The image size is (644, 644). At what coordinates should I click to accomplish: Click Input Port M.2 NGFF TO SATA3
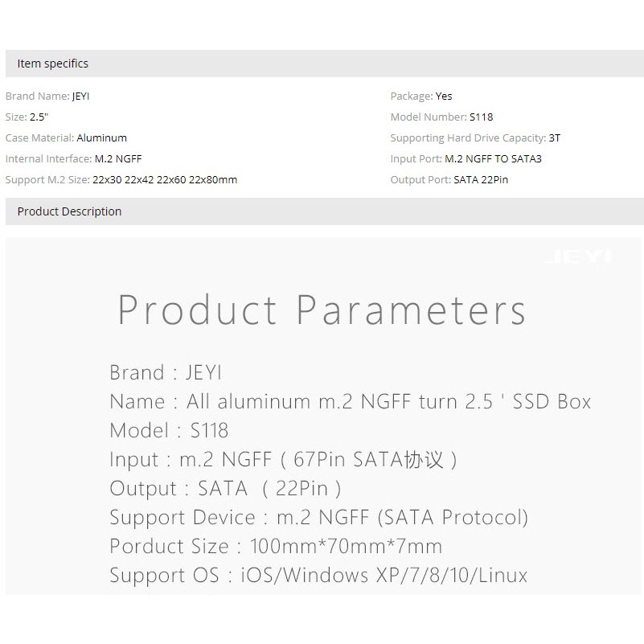point(493,159)
